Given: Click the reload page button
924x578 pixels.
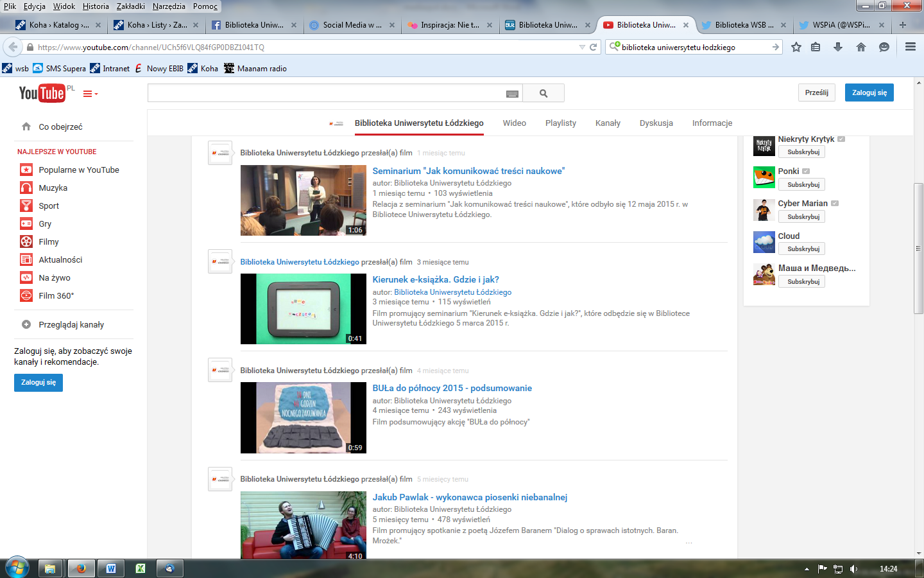Looking at the screenshot, I should pos(594,47).
